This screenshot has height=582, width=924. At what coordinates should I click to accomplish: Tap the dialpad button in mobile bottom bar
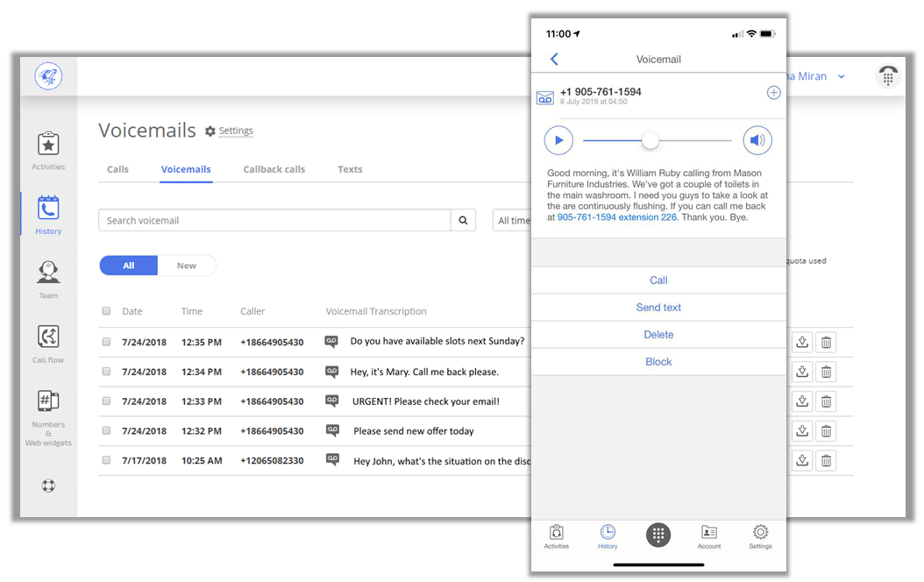tap(658, 535)
